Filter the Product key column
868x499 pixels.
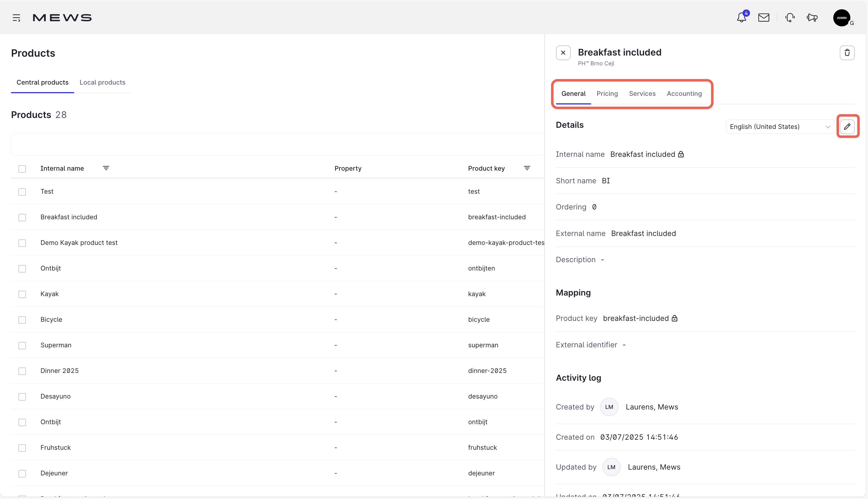pos(527,168)
